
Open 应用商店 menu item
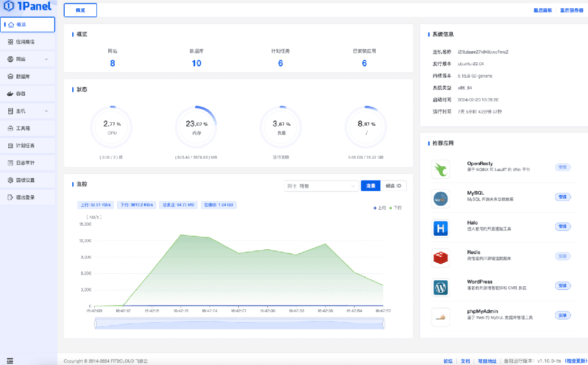[28, 42]
